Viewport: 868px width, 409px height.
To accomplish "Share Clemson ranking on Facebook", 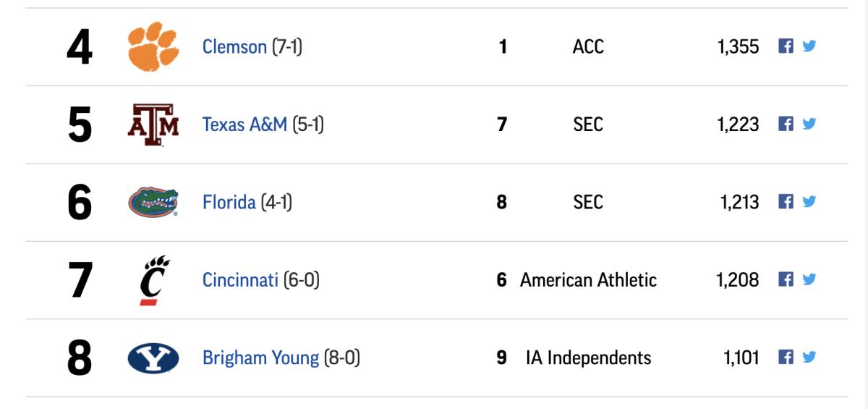I will tap(786, 46).
